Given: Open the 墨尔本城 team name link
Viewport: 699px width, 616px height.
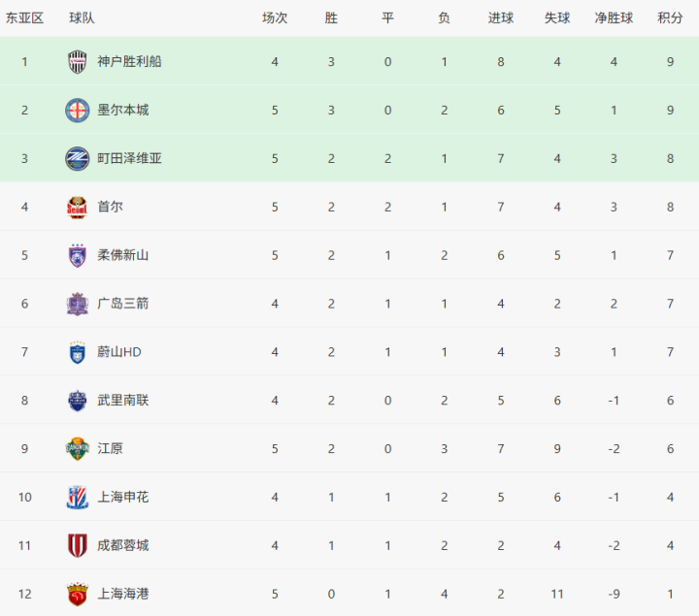Looking at the screenshot, I should pyautogui.click(x=123, y=110).
